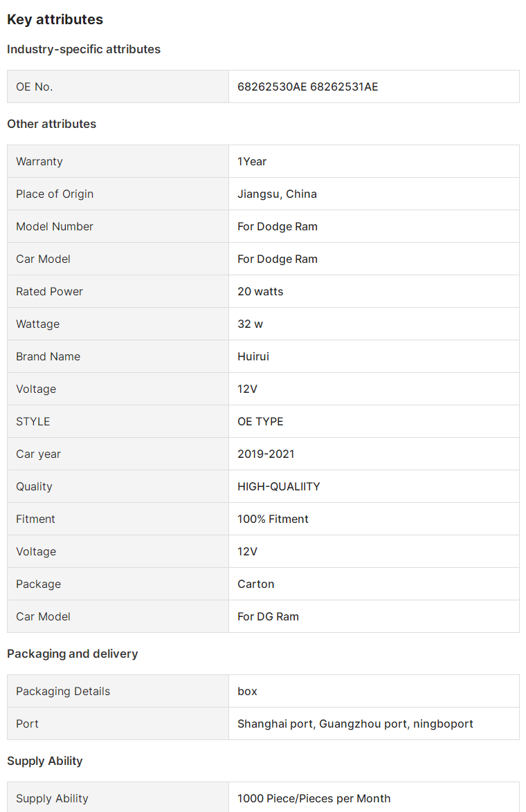Select the Package value Carton
This screenshot has width=526, height=812.
coord(255,584)
